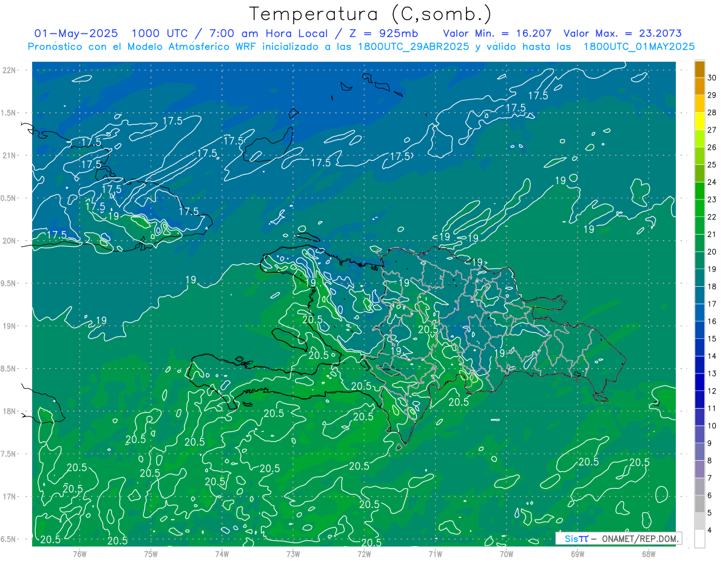Click the legend value "16"
The height and width of the screenshot is (562, 728).
click(712, 321)
